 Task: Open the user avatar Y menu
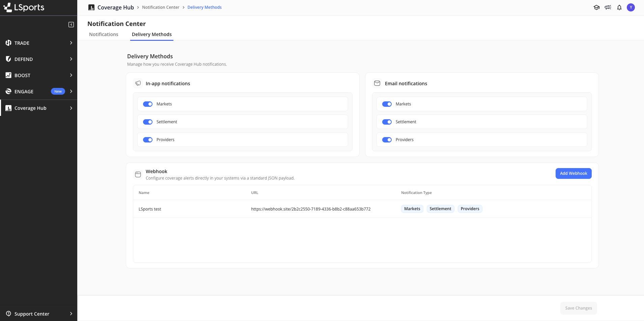[x=631, y=7]
